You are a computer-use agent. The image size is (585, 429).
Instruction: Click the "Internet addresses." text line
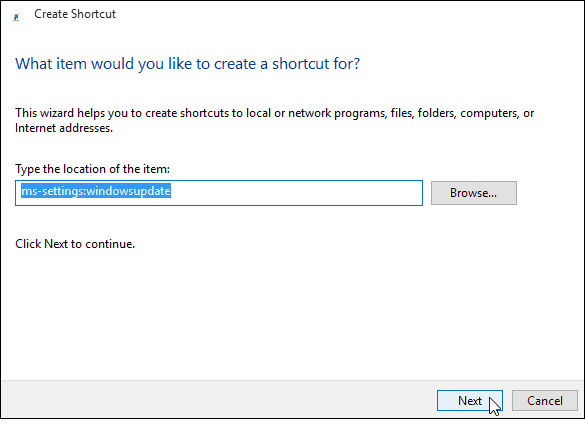(64, 128)
